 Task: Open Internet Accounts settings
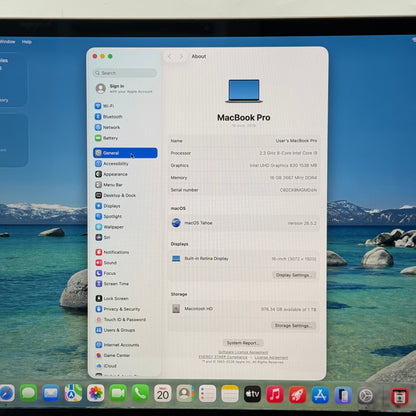click(x=125, y=345)
